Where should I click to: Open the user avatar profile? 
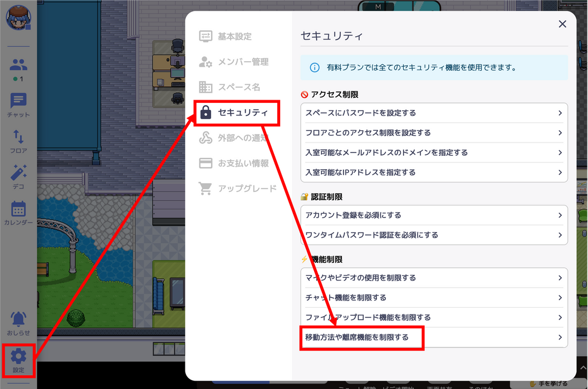click(x=18, y=18)
